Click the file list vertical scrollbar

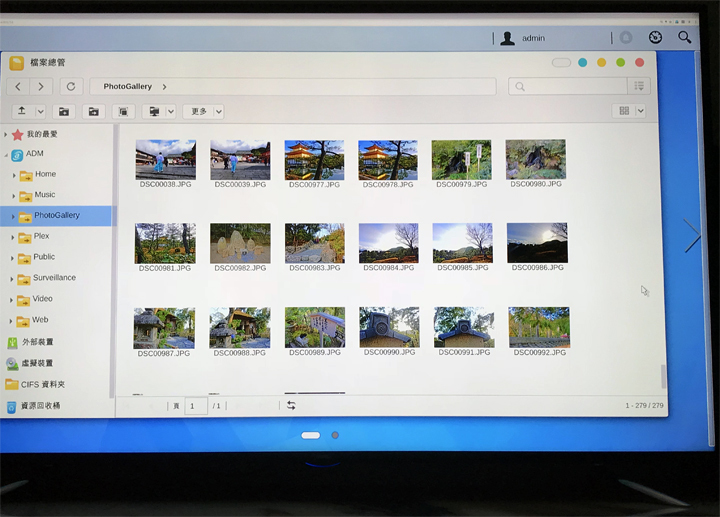click(x=663, y=377)
